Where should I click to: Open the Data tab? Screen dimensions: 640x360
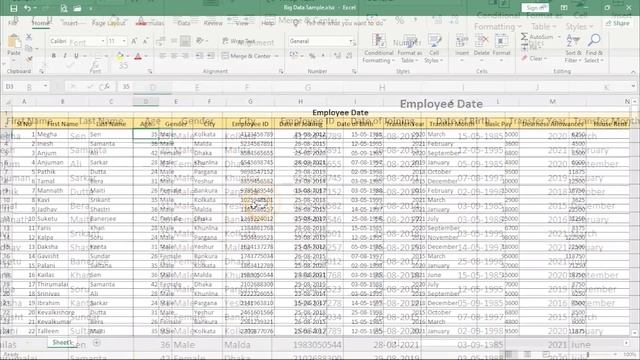click(x=184, y=23)
